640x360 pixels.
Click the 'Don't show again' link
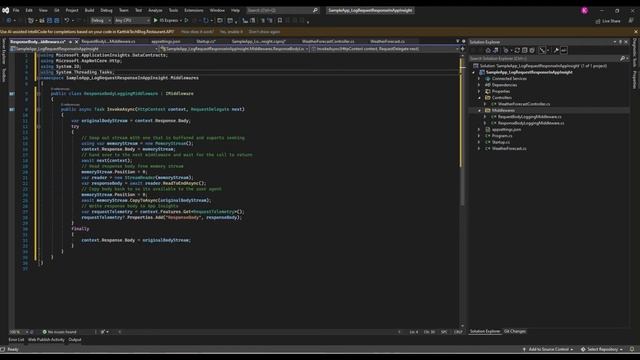pos(264,31)
